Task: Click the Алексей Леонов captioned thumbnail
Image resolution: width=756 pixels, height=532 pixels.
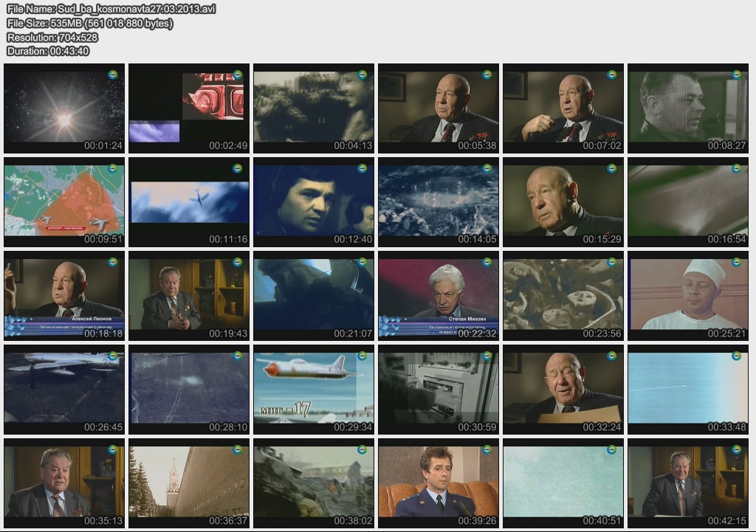Action: pyautogui.click(x=64, y=296)
